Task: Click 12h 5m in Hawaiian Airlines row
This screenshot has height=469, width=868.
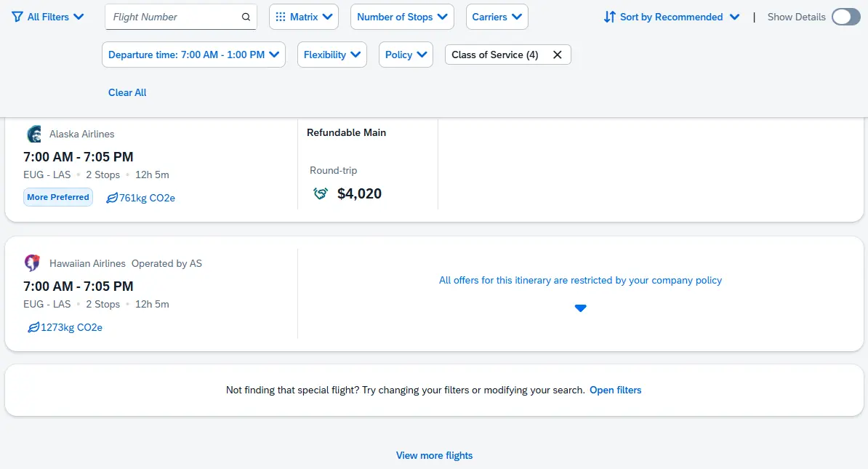Action: click(x=152, y=304)
